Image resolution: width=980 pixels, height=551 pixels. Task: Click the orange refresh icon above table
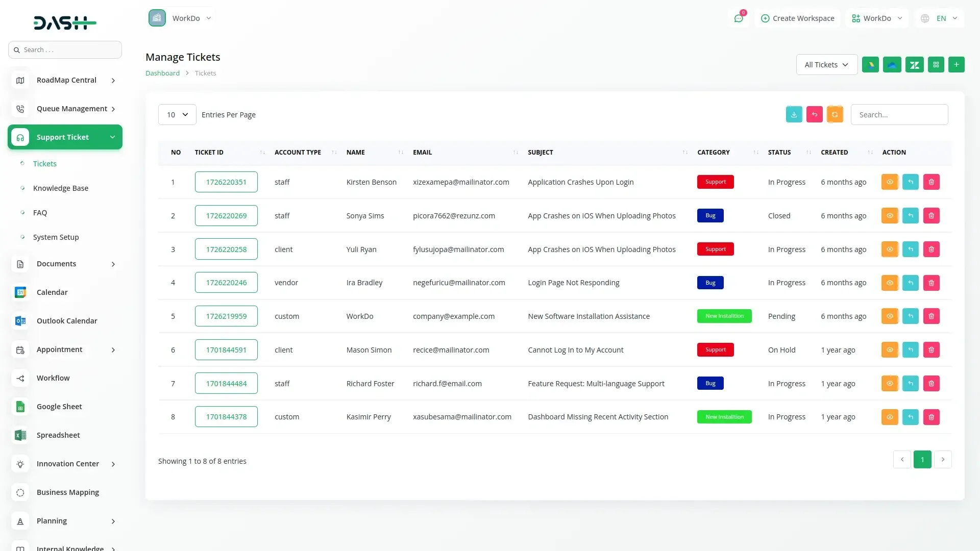click(835, 115)
